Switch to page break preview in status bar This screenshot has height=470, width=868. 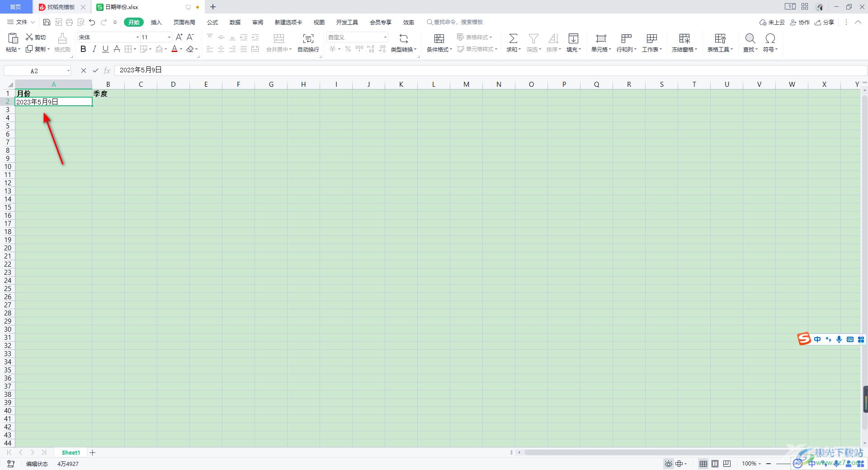click(x=727, y=464)
